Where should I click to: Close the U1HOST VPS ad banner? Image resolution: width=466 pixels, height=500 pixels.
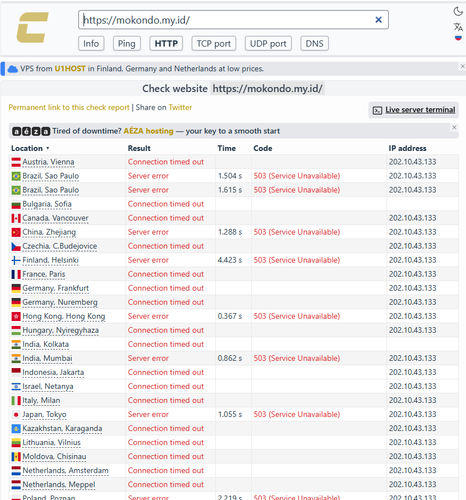click(462, 66)
